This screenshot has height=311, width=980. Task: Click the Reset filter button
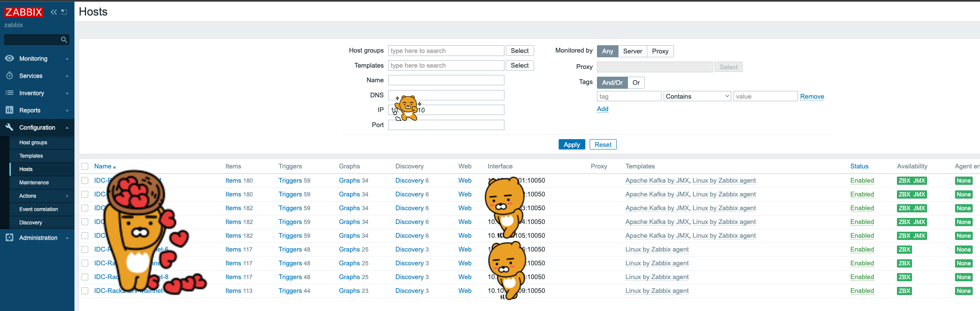click(x=603, y=145)
